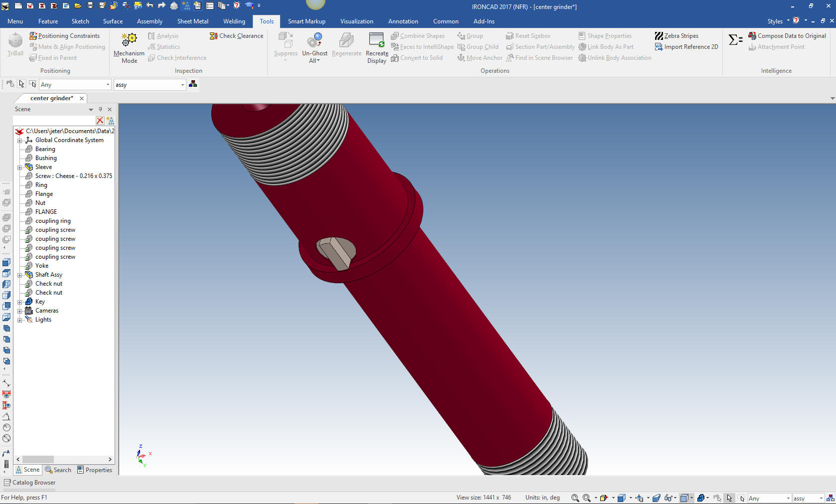Screen dimensions: 836x504
Task: Open the Add-Ins tab
Action: coord(484,21)
